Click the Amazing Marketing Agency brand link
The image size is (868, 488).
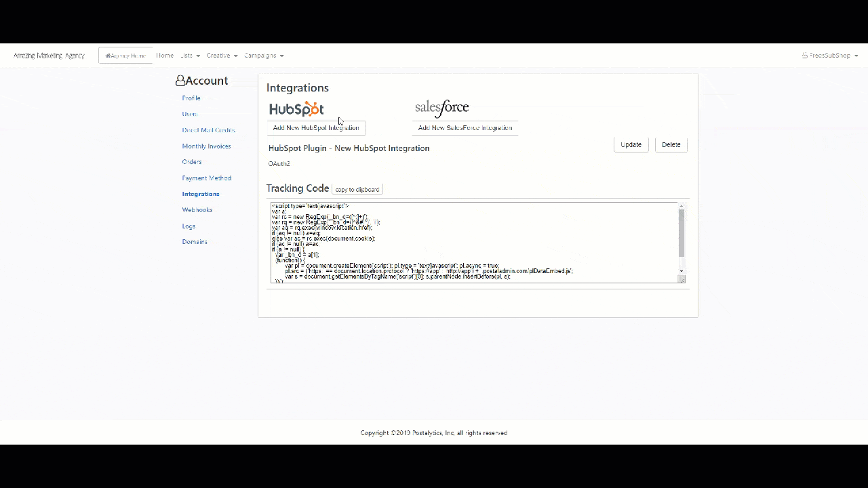[49, 56]
